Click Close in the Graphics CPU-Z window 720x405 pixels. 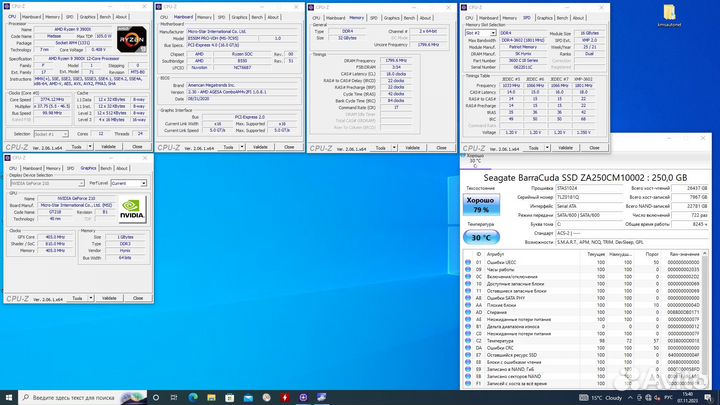coord(138,298)
